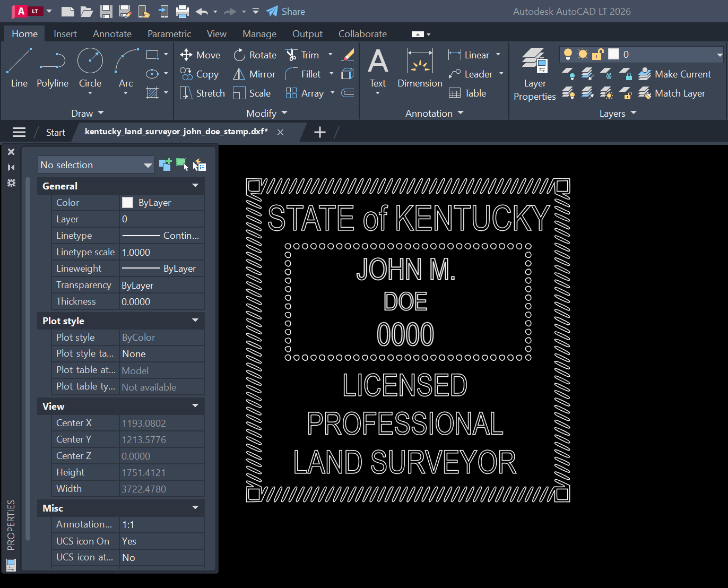The image size is (728, 588).
Task: Click the Fillet tool
Action: point(303,74)
